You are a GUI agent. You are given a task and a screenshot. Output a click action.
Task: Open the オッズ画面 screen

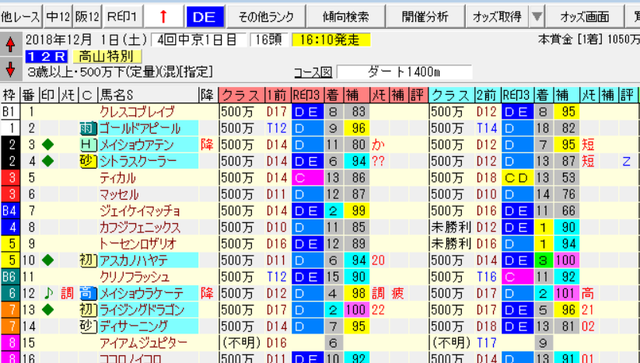tap(584, 16)
